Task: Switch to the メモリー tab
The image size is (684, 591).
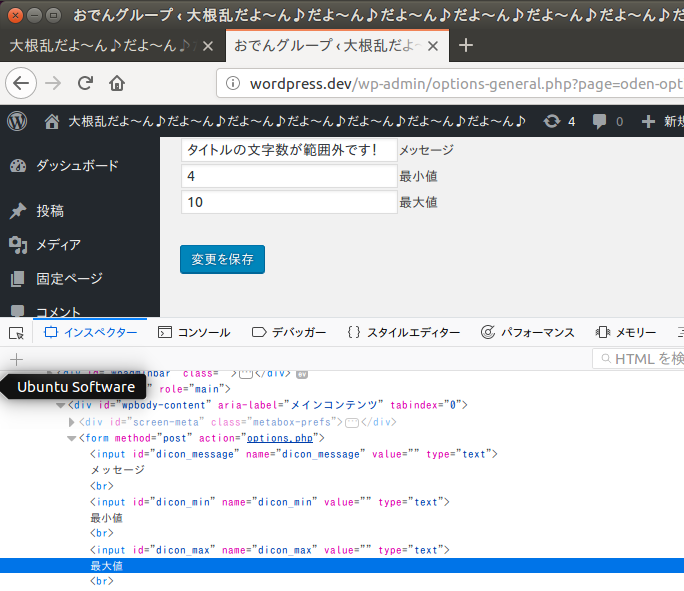Action: pos(626,333)
